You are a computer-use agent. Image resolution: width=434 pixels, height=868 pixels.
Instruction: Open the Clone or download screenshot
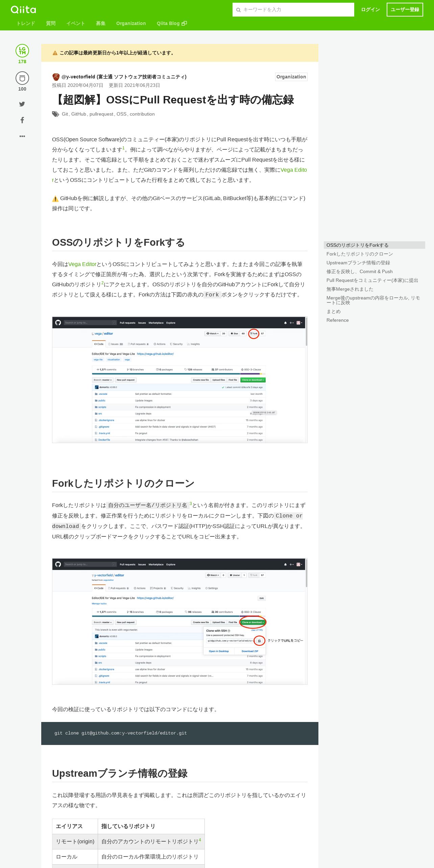[x=180, y=622]
